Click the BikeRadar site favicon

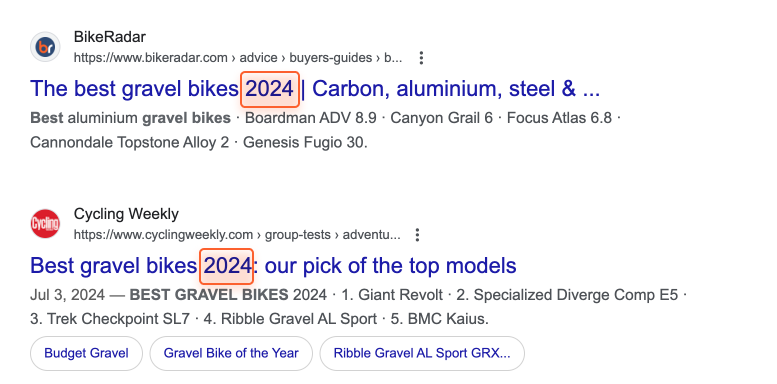pyautogui.click(x=45, y=47)
